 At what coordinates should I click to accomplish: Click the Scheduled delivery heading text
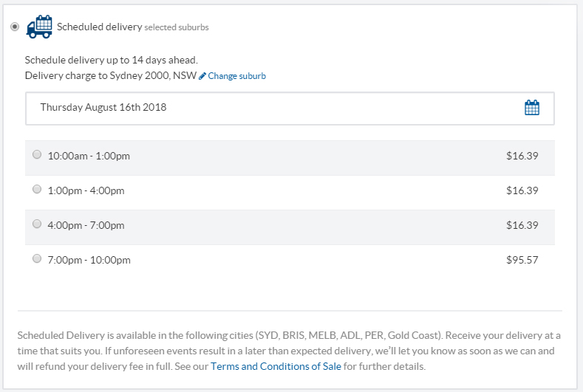click(99, 27)
